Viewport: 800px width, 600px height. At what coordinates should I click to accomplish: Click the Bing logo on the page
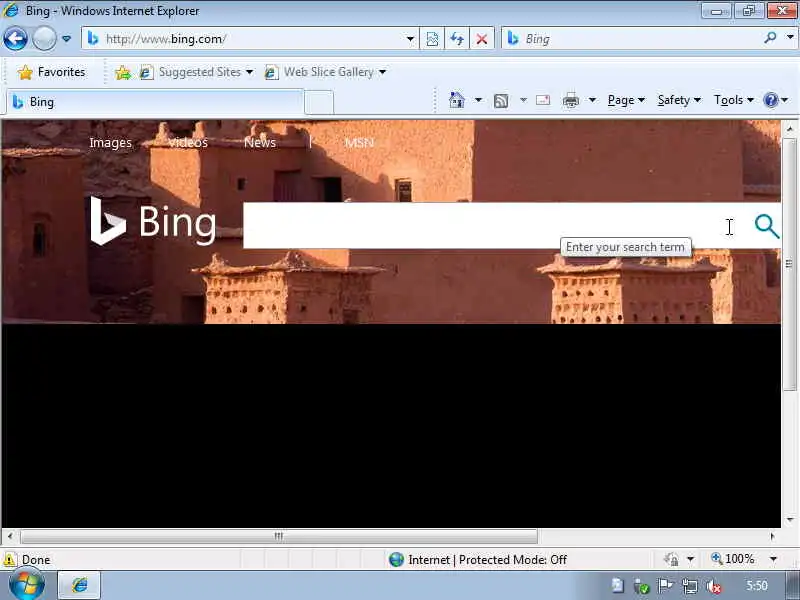(x=153, y=221)
